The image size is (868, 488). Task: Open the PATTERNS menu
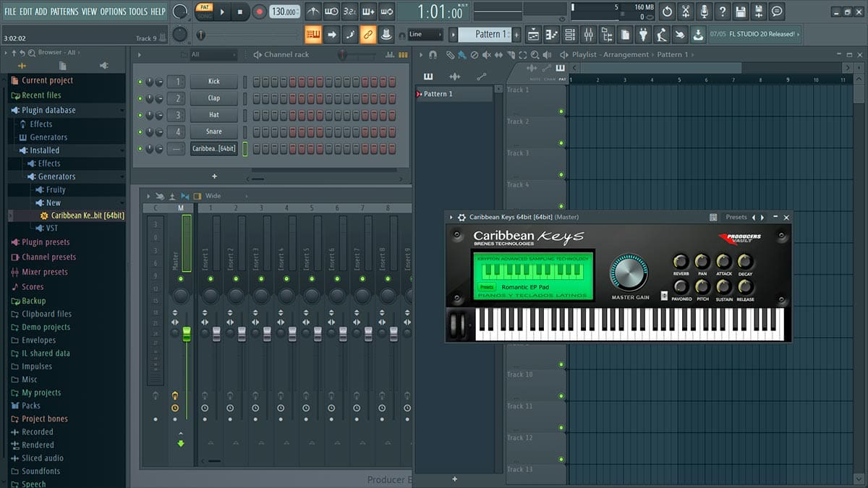[x=64, y=12]
